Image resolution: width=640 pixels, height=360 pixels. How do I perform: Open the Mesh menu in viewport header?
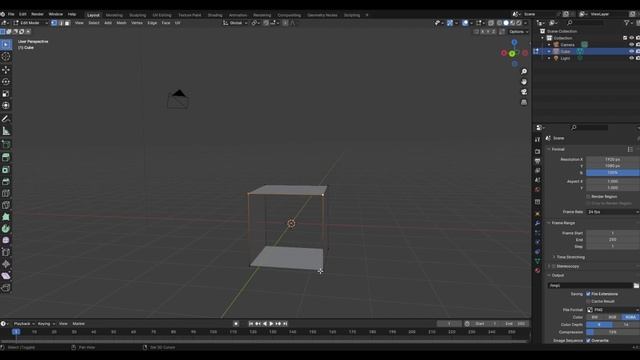click(121, 23)
